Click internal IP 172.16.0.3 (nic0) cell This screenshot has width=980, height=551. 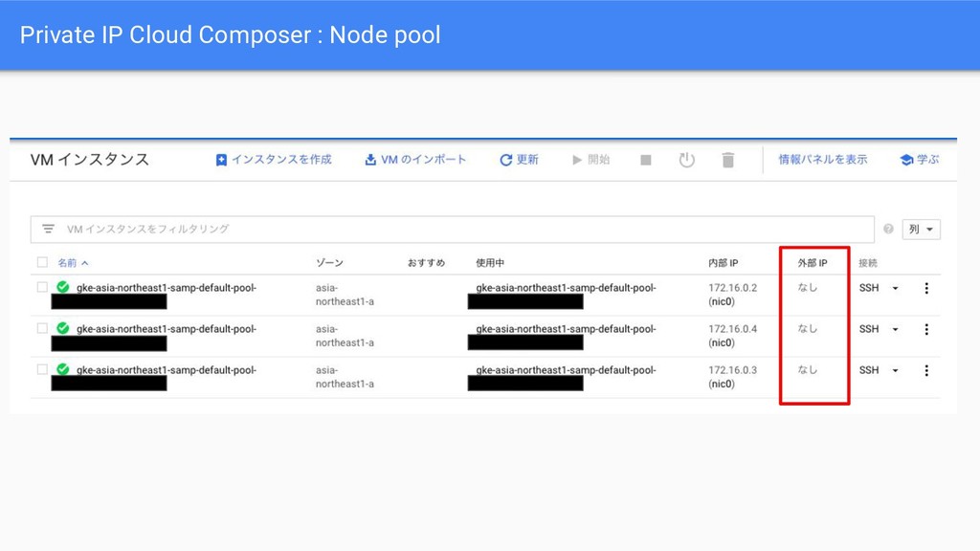(732, 377)
